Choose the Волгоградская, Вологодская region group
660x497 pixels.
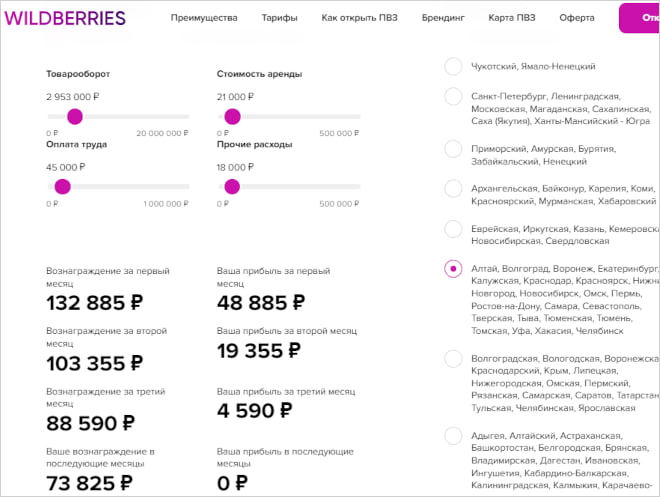click(453, 358)
